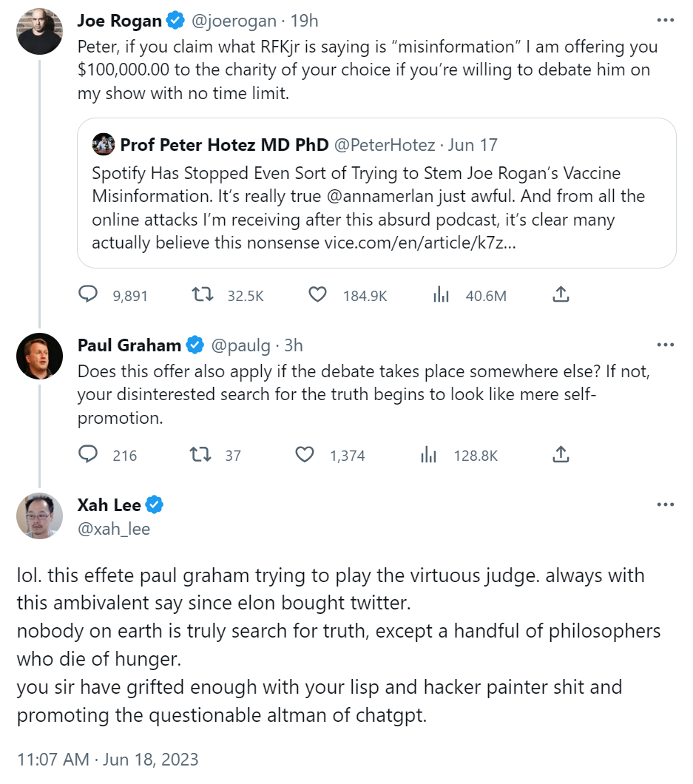693x784 pixels.
Task: Reply to Joe Rogan's tweet
Action: click(88, 295)
